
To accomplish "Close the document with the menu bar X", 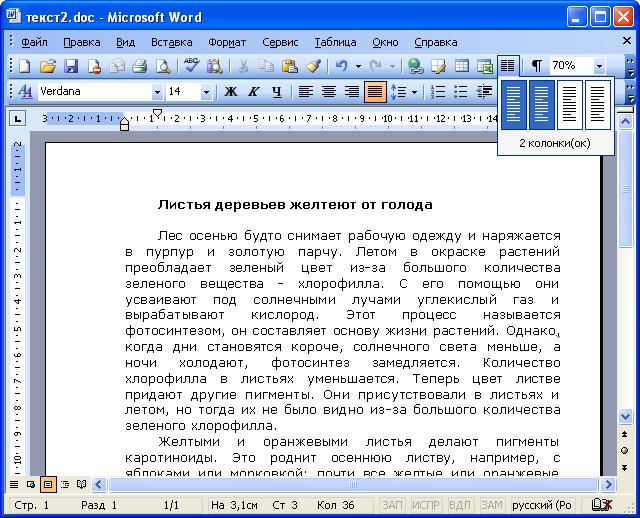I will click(x=627, y=40).
